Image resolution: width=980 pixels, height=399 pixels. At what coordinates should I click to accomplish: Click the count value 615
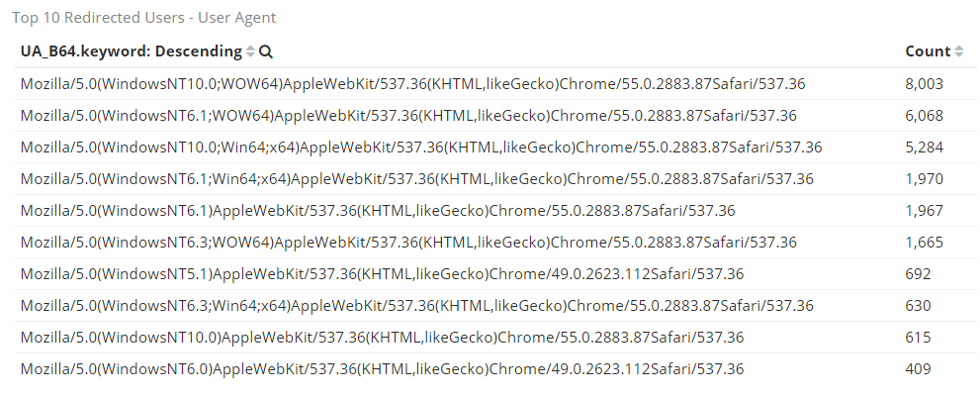[x=918, y=338]
